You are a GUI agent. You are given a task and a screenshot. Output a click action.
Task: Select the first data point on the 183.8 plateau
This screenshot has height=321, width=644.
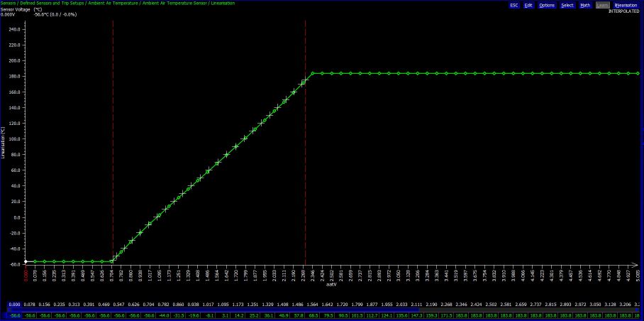point(313,73)
